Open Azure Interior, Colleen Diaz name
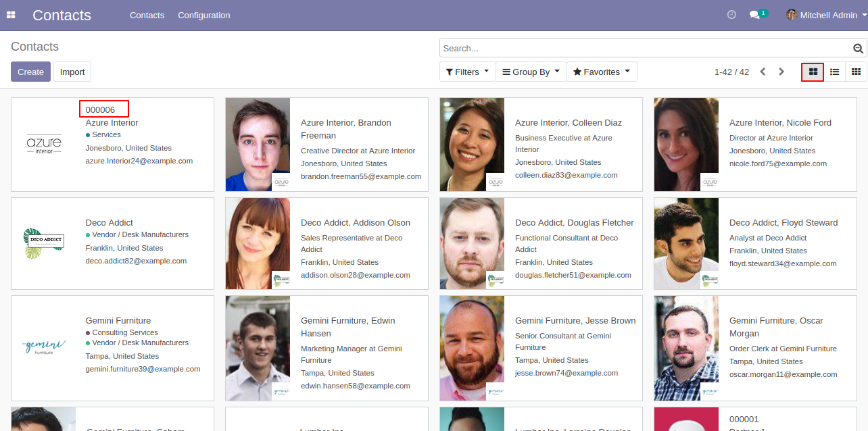 coord(569,123)
